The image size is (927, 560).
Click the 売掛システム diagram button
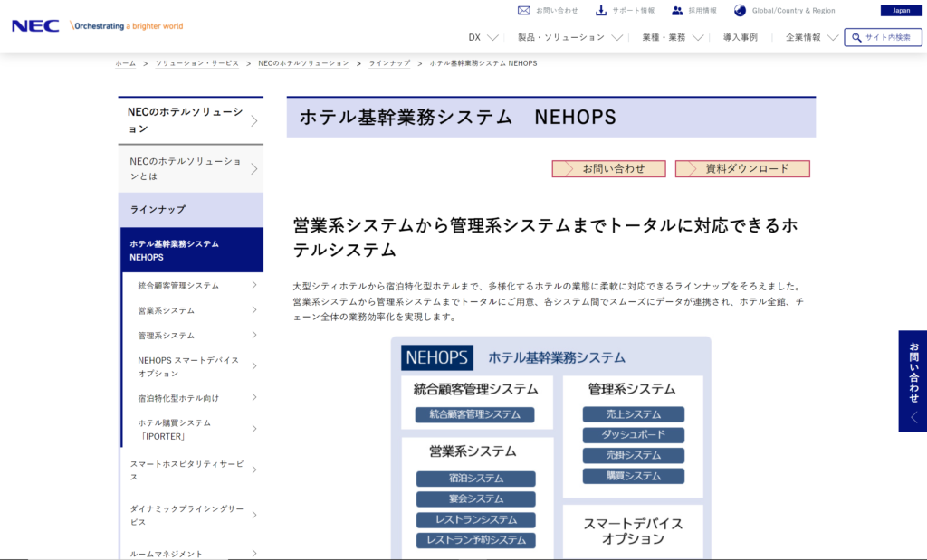pyautogui.click(x=633, y=455)
